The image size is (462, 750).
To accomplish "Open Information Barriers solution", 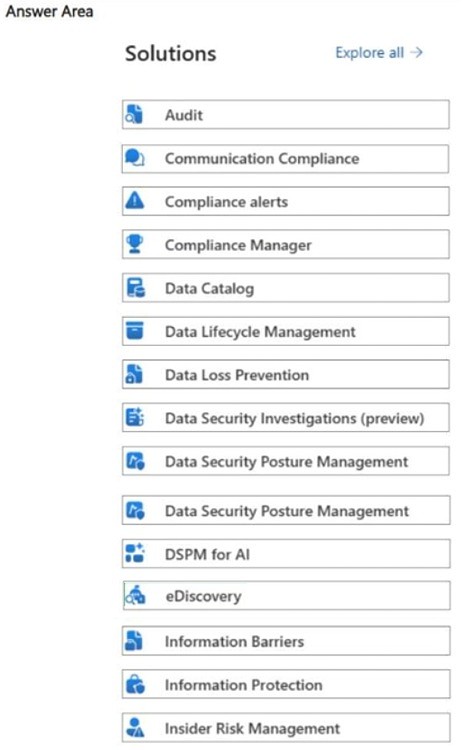I will pos(286,640).
